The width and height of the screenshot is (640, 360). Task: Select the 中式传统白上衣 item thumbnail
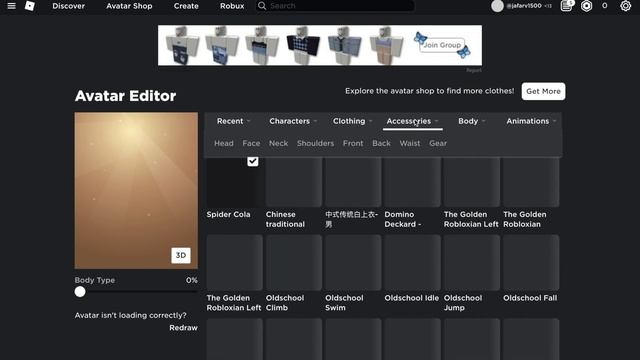[x=353, y=182]
